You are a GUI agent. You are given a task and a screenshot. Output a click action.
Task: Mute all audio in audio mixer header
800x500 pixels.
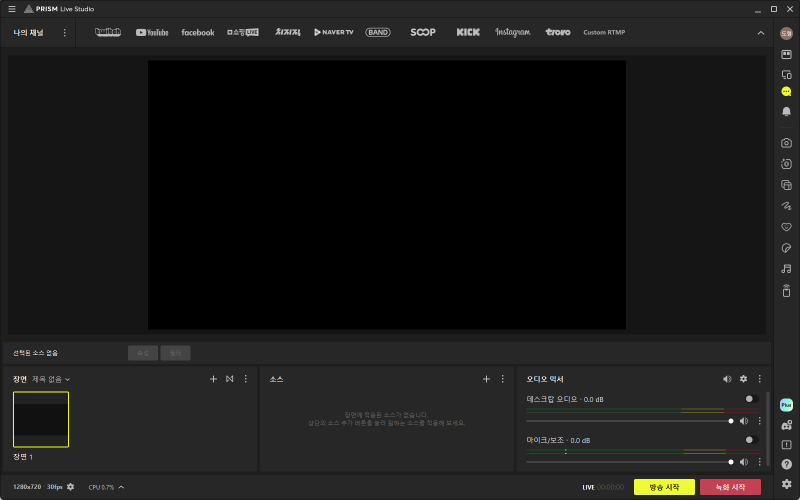click(727, 379)
